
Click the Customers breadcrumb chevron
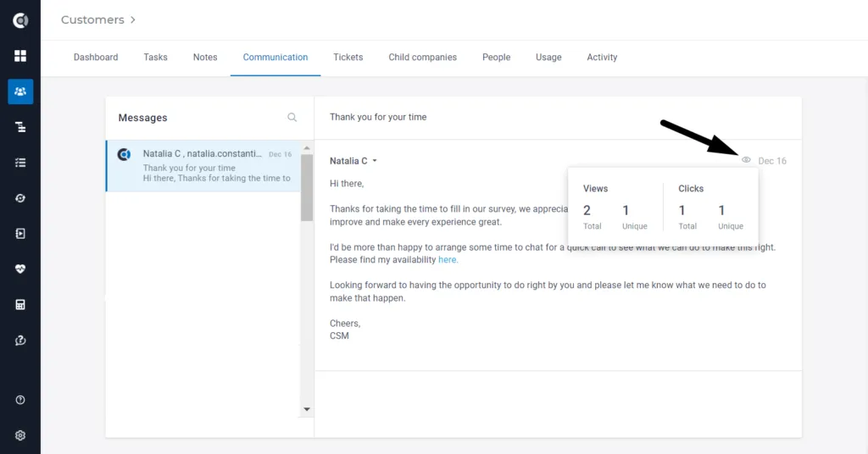point(133,20)
